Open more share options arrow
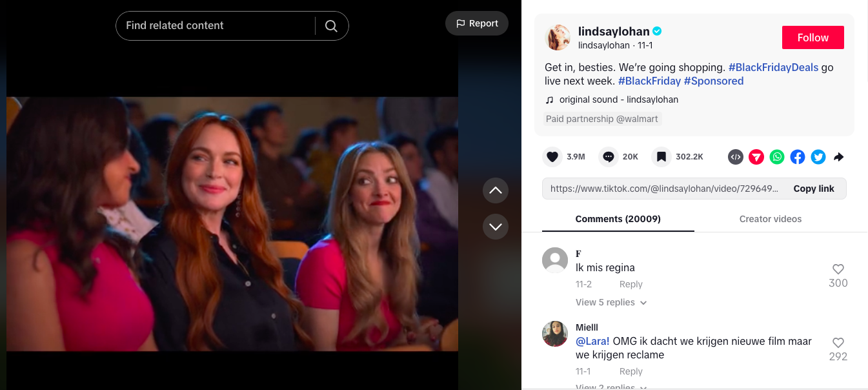This screenshot has width=868, height=390. click(x=839, y=157)
